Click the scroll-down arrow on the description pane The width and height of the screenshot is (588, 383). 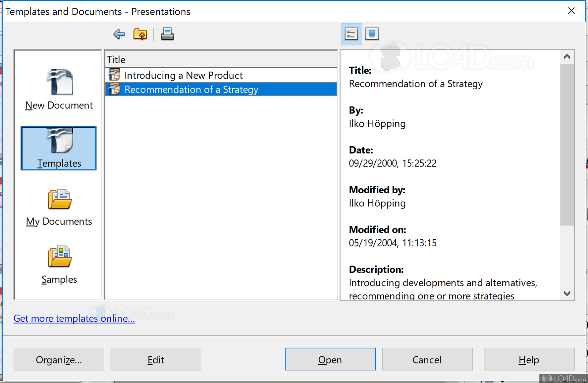click(567, 293)
